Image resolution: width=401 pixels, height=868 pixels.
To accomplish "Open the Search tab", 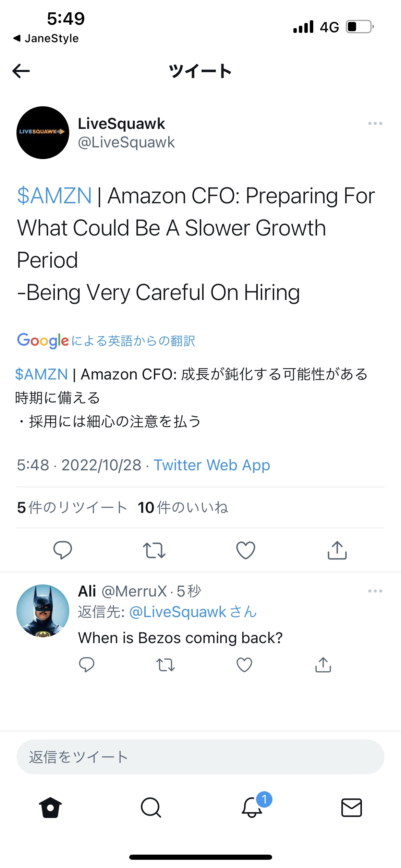I will click(x=151, y=807).
